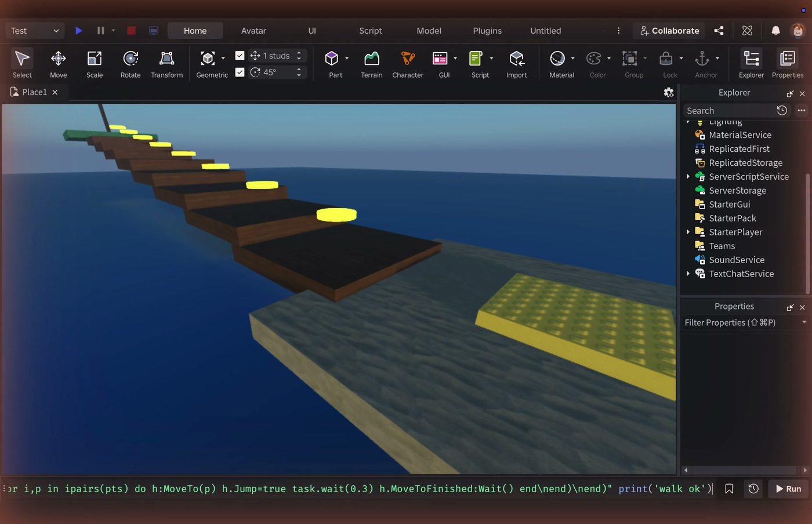This screenshot has height=524, width=812.
Task: Toggle the move studs snapping checkbox
Action: pyautogui.click(x=240, y=56)
